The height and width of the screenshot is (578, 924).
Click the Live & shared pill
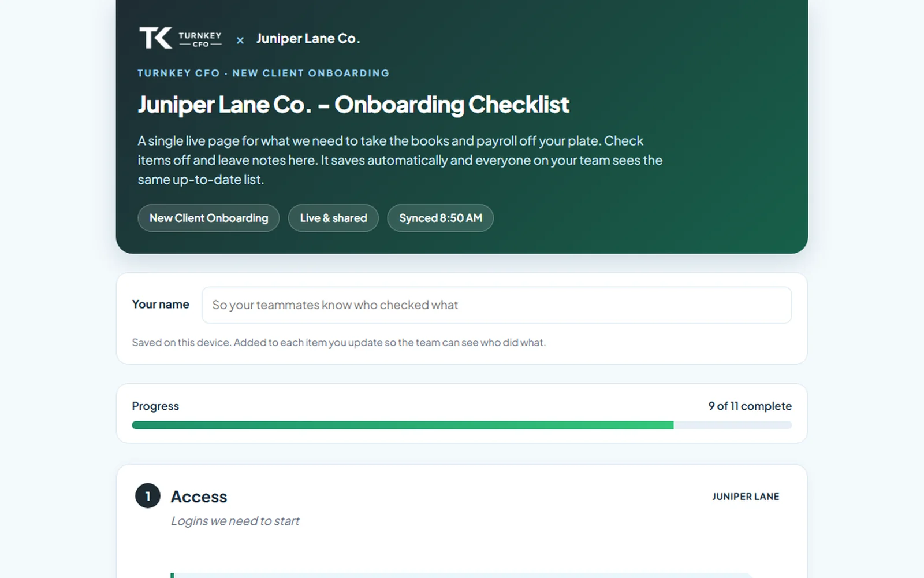[333, 218]
